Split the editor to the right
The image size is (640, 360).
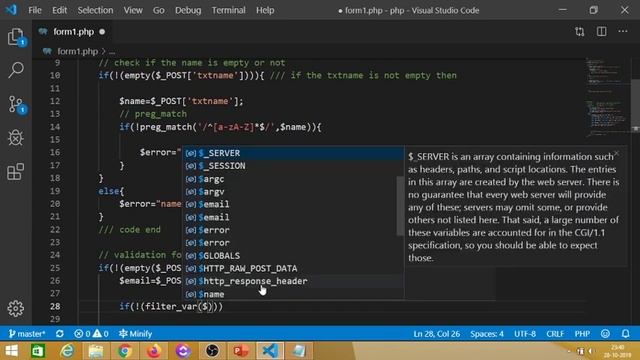click(x=602, y=31)
